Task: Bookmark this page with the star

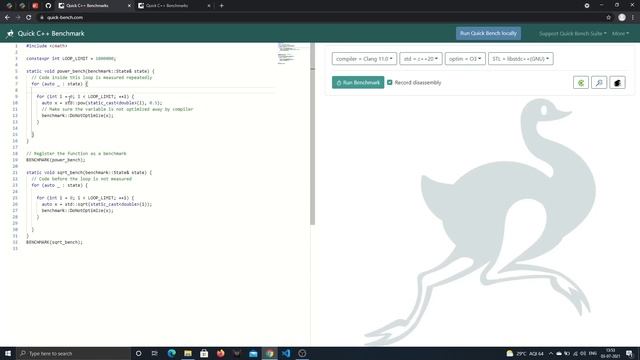Action: [x=608, y=18]
